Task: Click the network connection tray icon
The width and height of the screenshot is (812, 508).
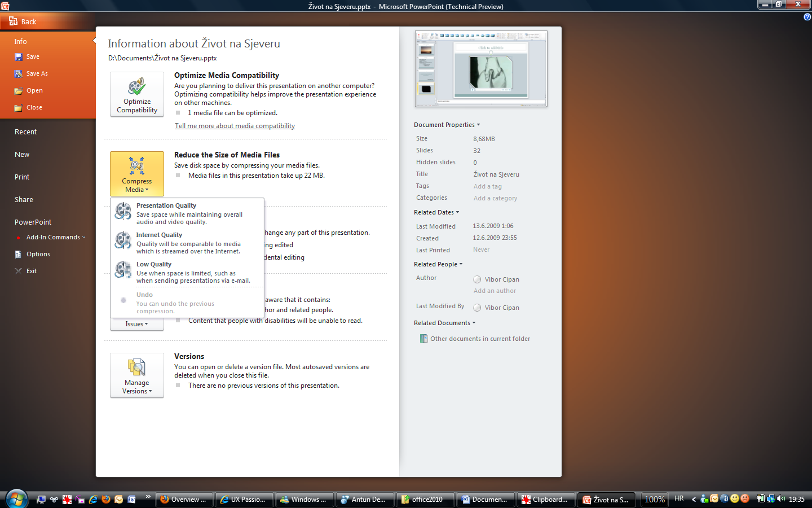Action: 771,498
